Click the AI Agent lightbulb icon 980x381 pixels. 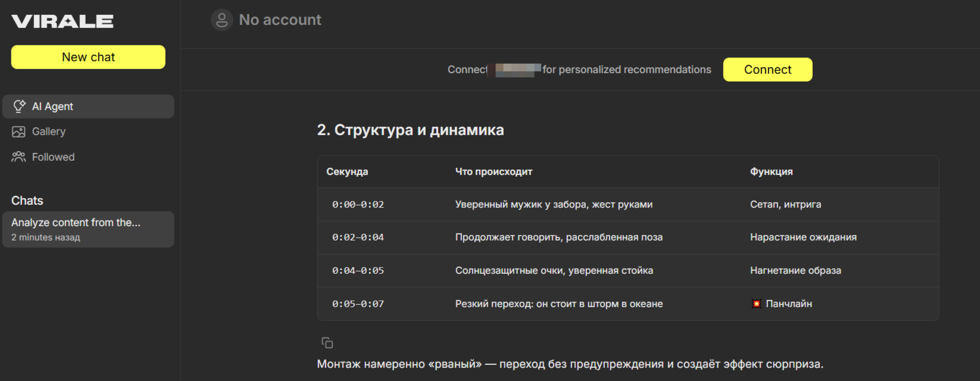click(19, 106)
